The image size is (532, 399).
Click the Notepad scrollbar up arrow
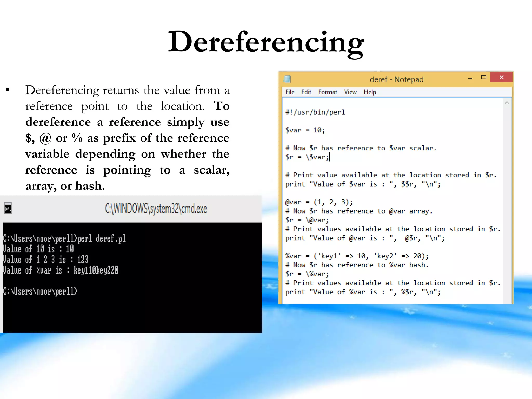[507, 103]
